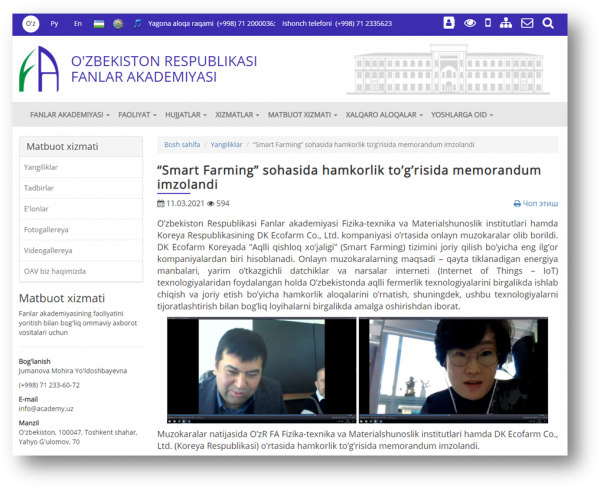Open the right video call photo
The height and width of the screenshot is (488, 600).
[453, 370]
